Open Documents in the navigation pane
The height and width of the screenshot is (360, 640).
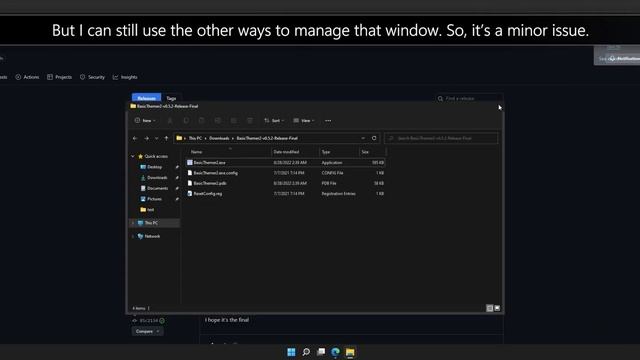[158, 188]
